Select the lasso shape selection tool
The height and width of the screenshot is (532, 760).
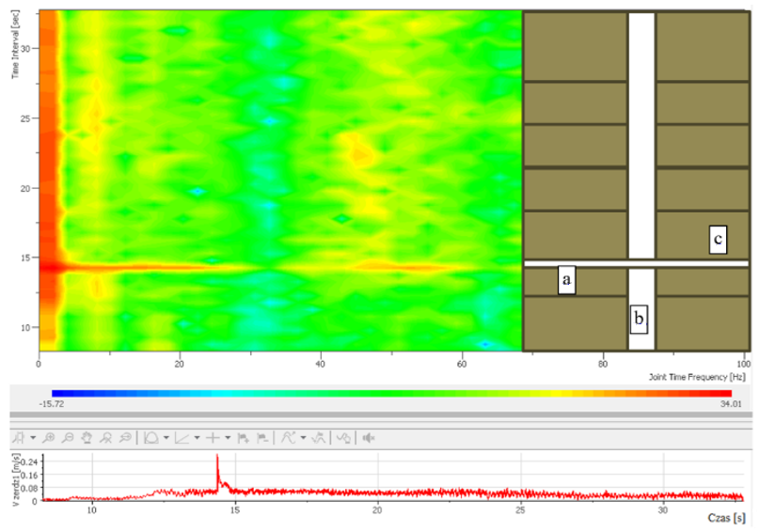150,438
